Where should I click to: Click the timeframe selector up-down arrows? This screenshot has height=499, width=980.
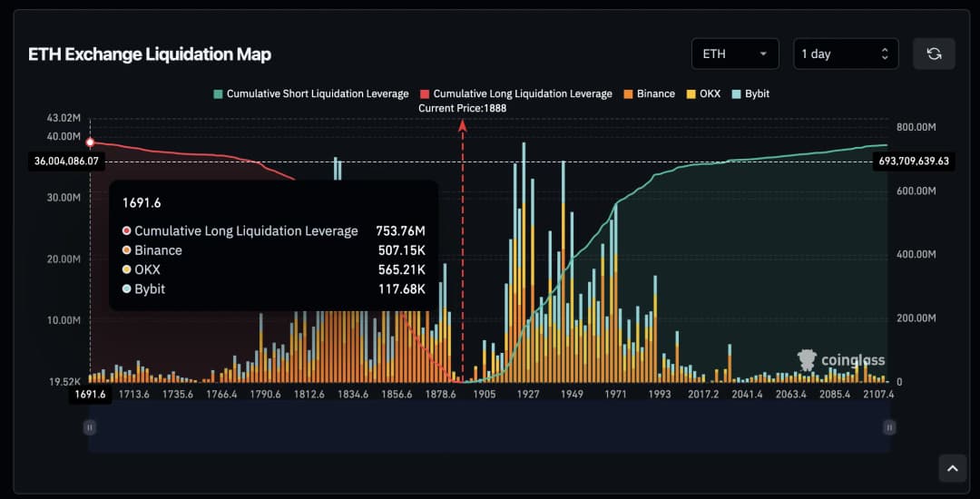click(x=885, y=54)
